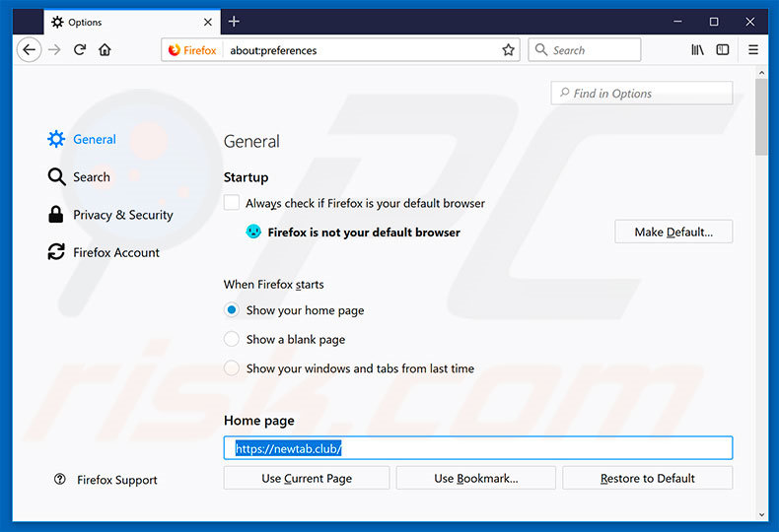Click the toolbar Search magnifier icon
Screen dimensions: 779x532
click(x=541, y=49)
